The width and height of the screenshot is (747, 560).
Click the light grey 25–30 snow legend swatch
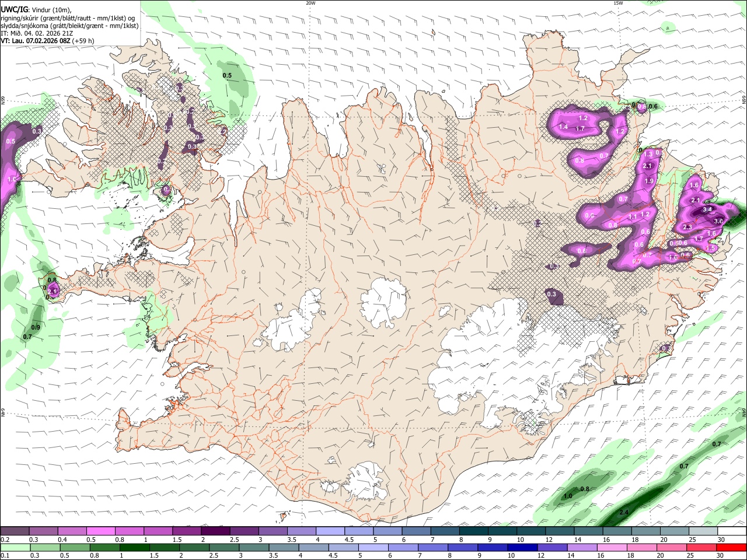[703, 531]
